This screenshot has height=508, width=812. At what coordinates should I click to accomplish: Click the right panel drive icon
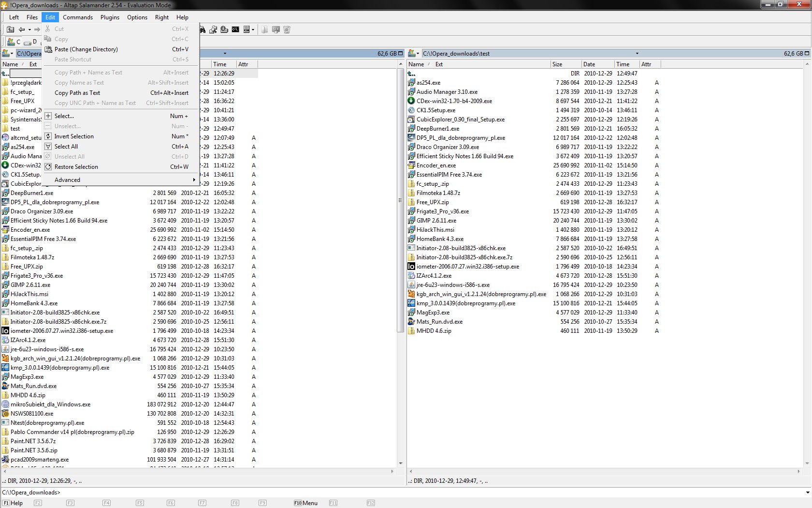click(412, 53)
